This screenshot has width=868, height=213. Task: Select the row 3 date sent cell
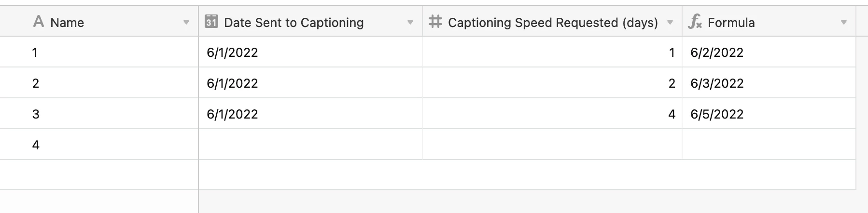click(x=310, y=114)
